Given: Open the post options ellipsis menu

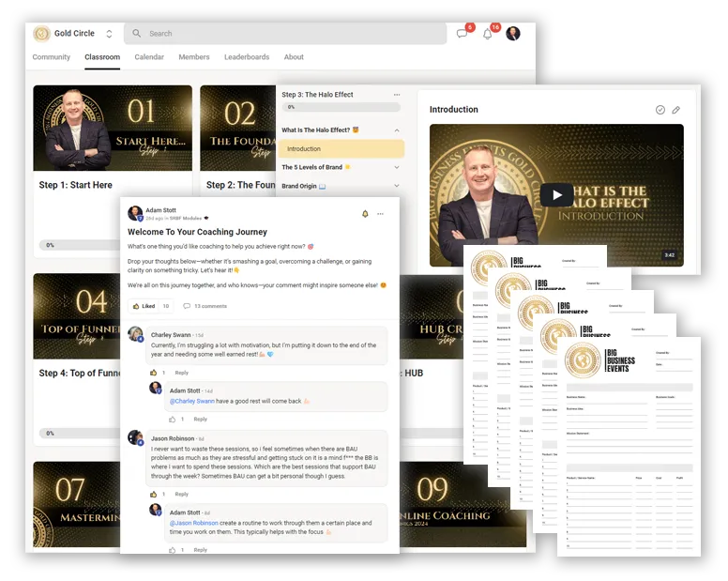Looking at the screenshot, I should 380,214.
